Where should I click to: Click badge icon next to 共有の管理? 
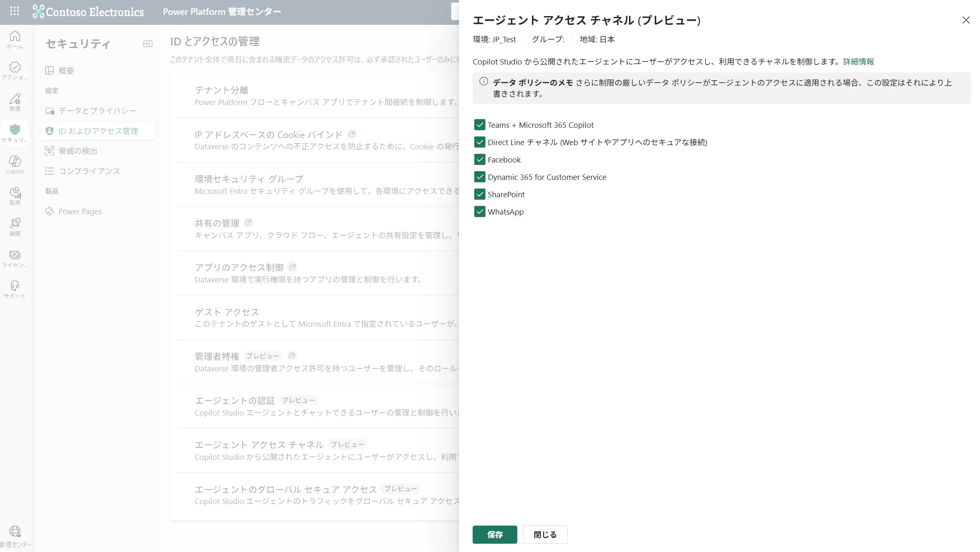pos(248,222)
